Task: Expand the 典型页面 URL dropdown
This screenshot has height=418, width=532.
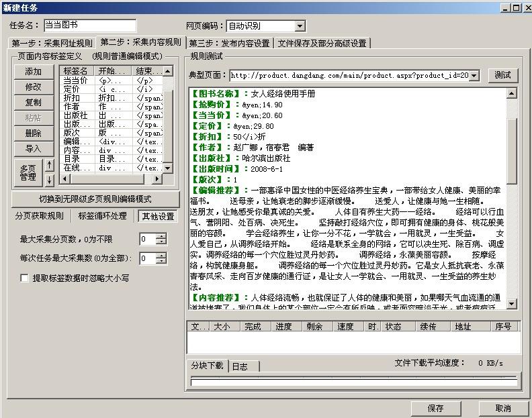Action: point(474,75)
